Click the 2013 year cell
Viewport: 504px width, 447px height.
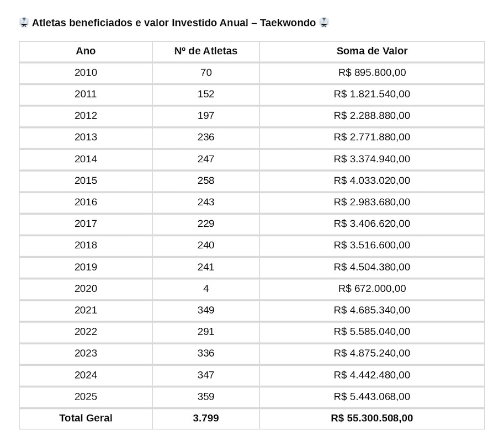[x=86, y=137]
